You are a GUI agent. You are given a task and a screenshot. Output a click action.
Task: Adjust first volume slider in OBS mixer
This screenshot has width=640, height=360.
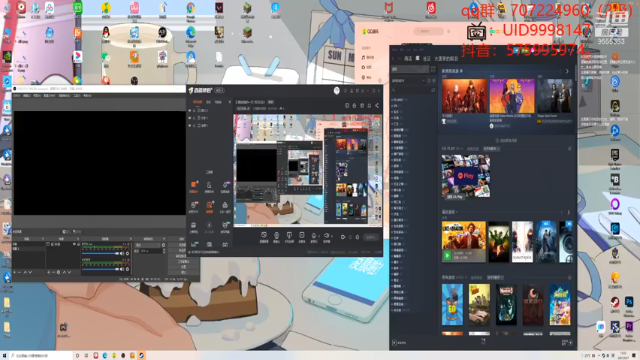pos(100,253)
